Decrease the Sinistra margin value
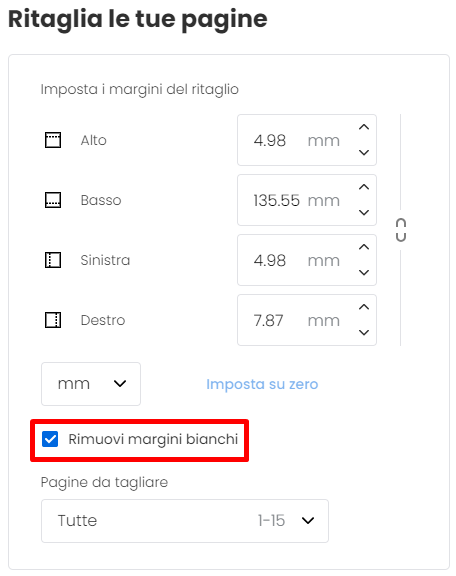This screenshot has height=576, width=456. point(364,272)
